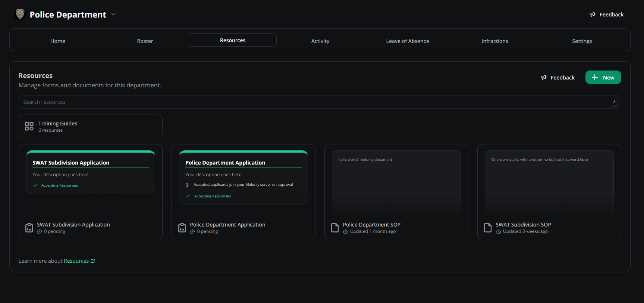Switch to the Roster tab
This screenshot has height=303, width=644.
click(145, 41)
